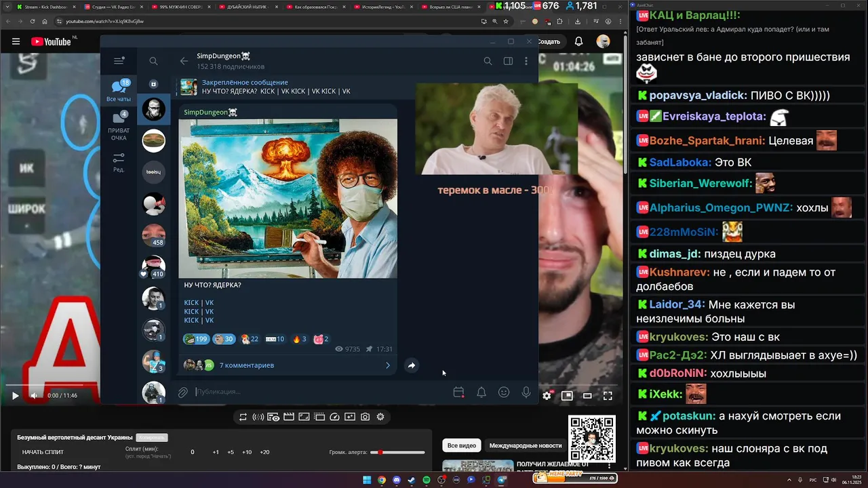Select Международные новости filter chip

(526, 445)
